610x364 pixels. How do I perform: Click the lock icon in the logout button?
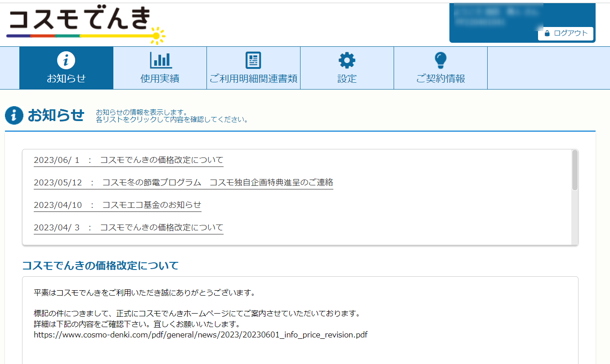point(547,33)
